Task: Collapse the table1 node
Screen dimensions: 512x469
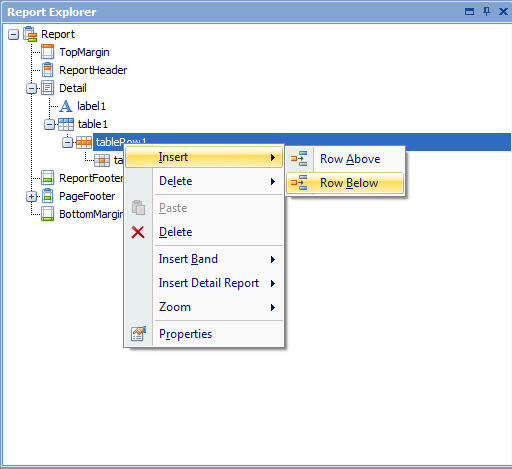Action: [x=49, y=124]
